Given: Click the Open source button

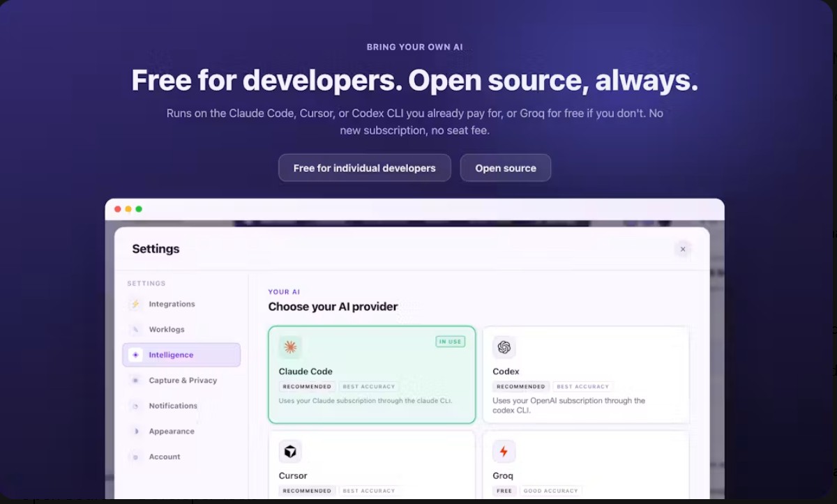Looking at the screenshot, I should click(506, 168).
